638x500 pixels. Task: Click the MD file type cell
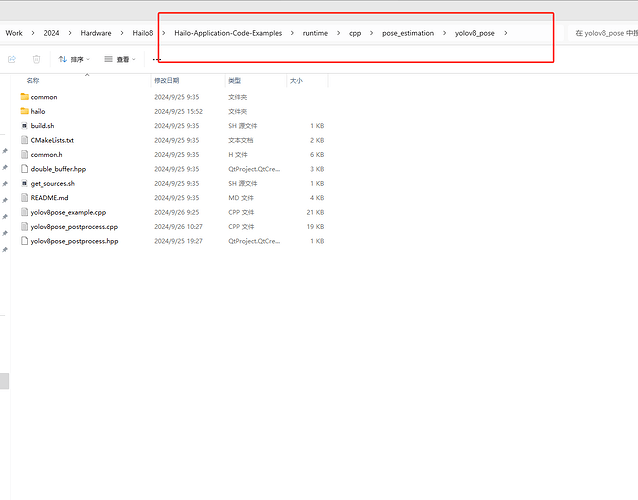click(x=241, y=198)
